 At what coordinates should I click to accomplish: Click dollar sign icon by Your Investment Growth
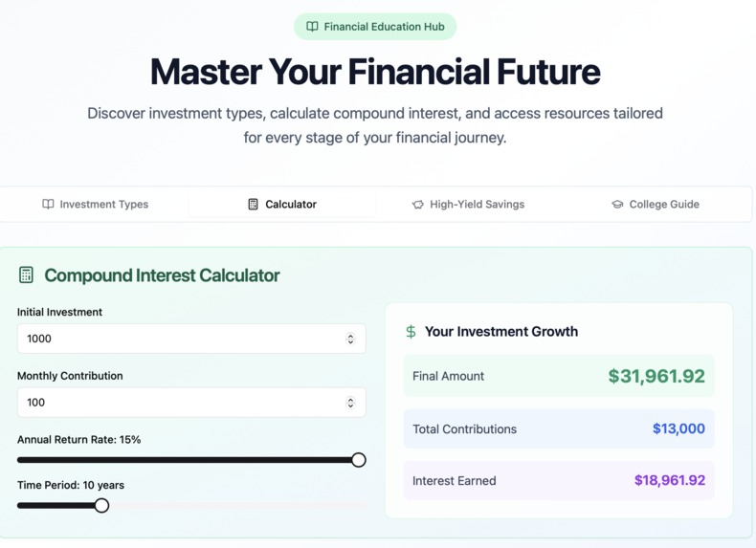(411, 332)
